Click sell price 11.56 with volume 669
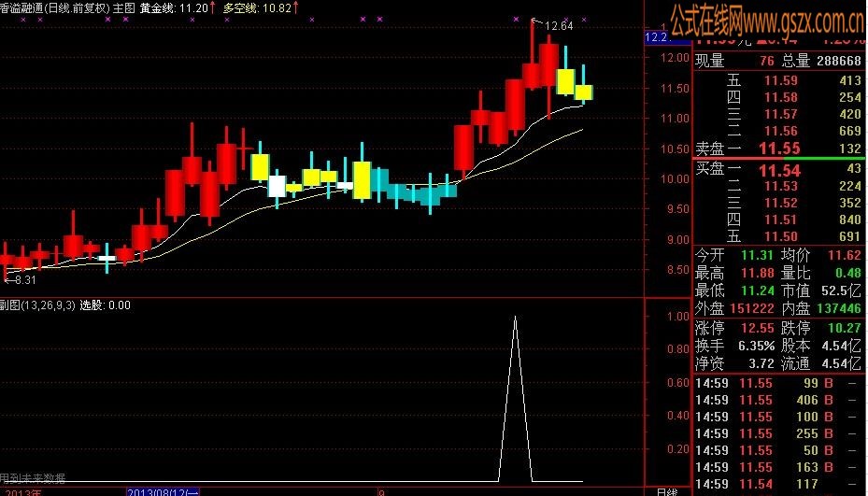This screenshot has width=868, height=496. [x=780, y=131]
